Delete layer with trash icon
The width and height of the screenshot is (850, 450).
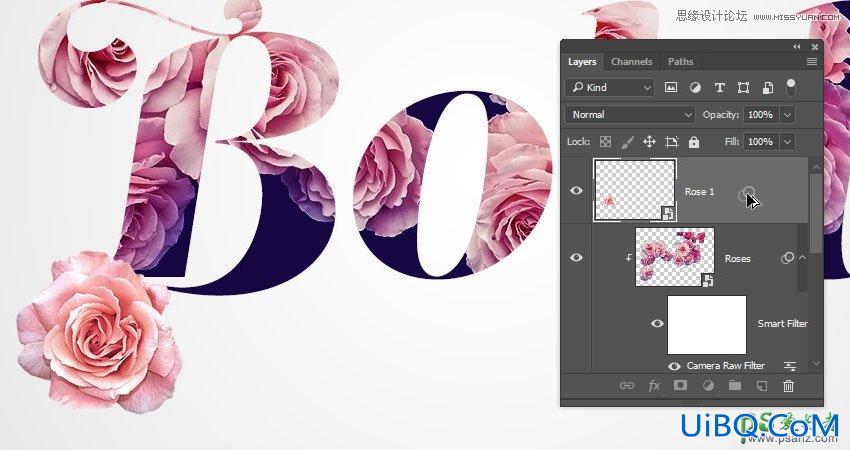click(x=789, y=385)
